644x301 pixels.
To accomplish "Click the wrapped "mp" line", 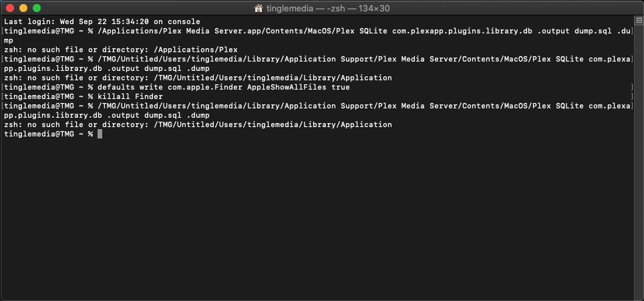I will [x=8, y=40].
